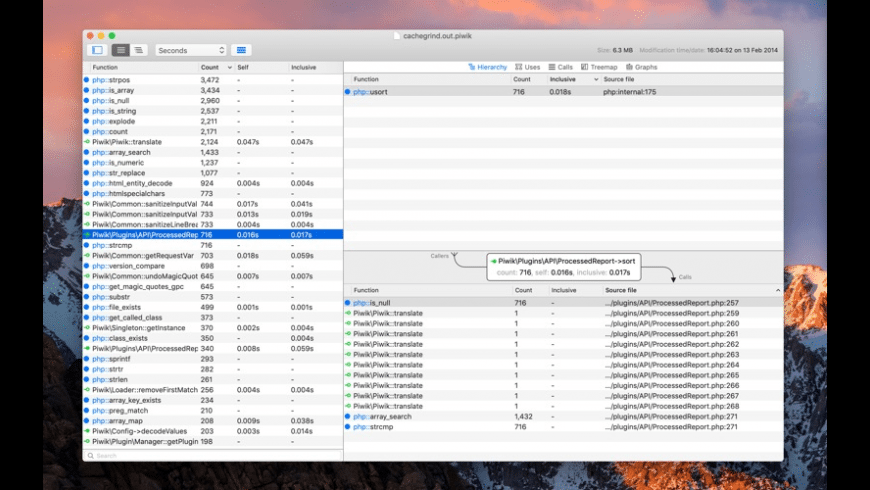The height and width of the screenshot is (490, 870).
Task: Select the Piwik\Common::getRequestVar row
Action: 213,255
